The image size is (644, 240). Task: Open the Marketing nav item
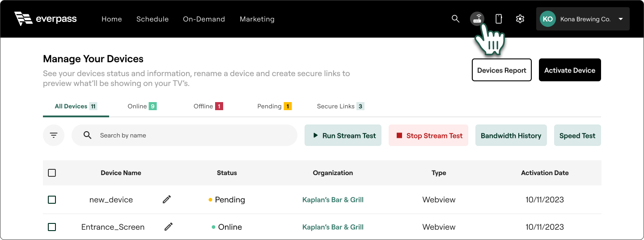click(x=257, y=19)
